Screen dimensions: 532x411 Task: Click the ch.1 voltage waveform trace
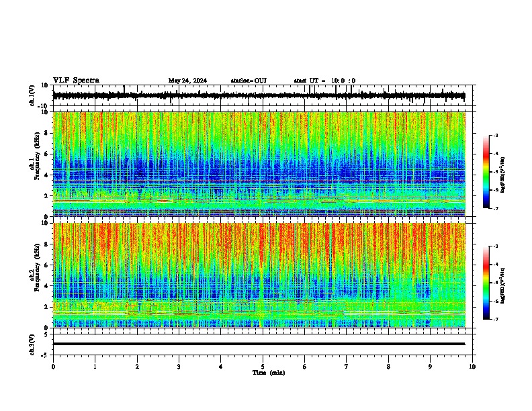(x=259, y=95)
